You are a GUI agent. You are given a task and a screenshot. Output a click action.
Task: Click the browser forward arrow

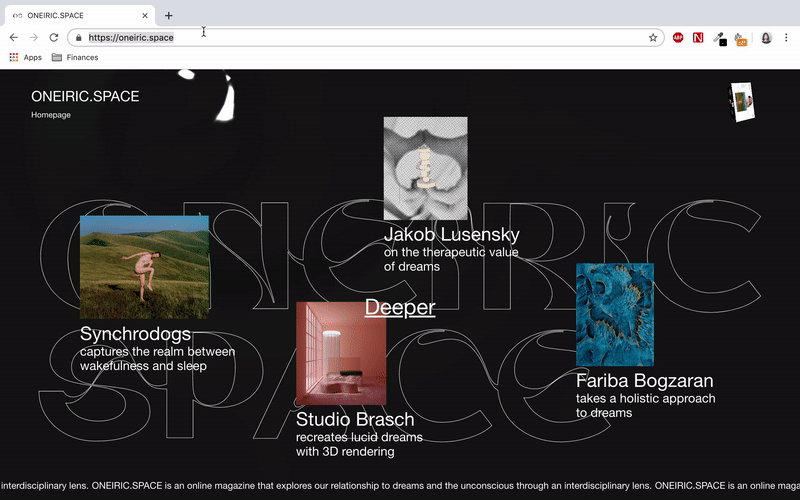(x=34, y=37)
